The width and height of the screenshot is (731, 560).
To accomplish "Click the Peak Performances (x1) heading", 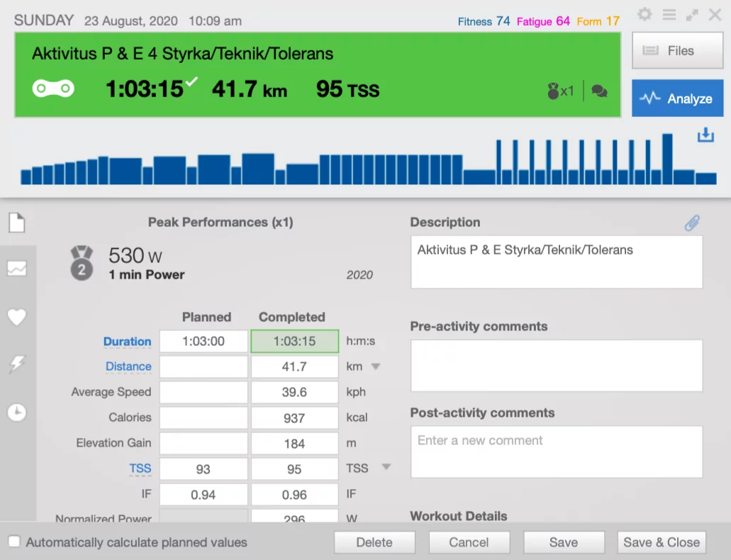I will [x=221, y=223].
